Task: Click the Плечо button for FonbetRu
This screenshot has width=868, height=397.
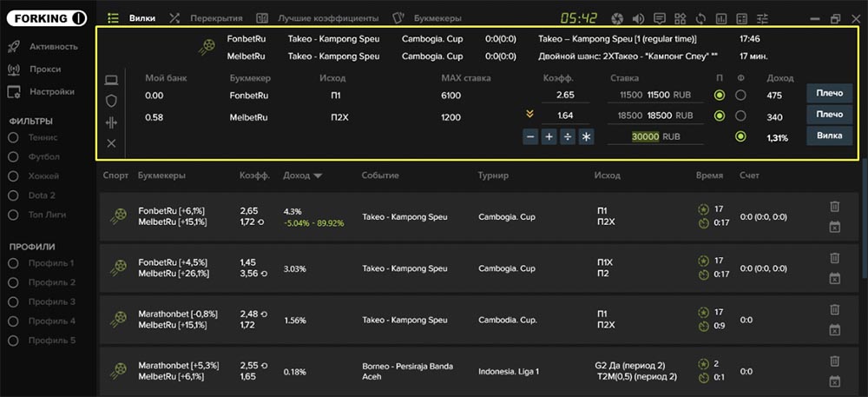Action: click(x=829, y=94)
